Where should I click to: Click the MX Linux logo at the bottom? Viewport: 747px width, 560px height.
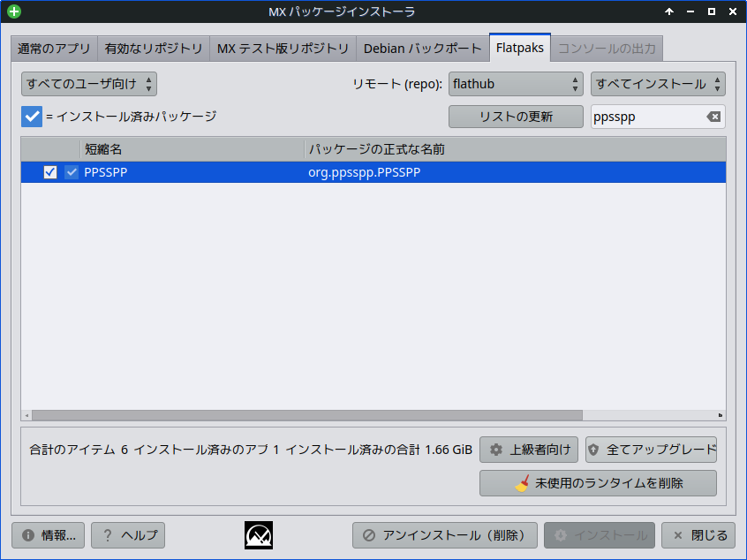[x=259, y=535]
